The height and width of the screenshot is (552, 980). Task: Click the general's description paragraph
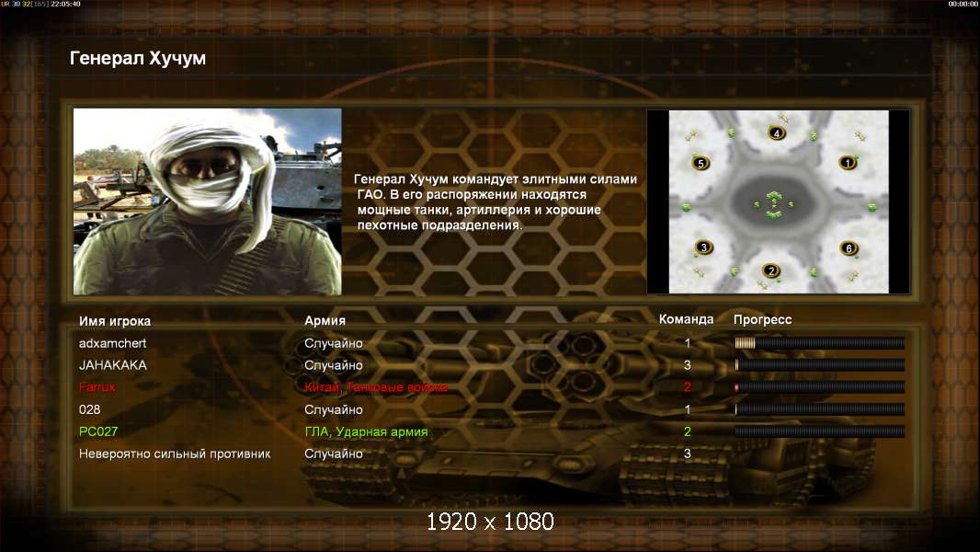tap(496, 201)
